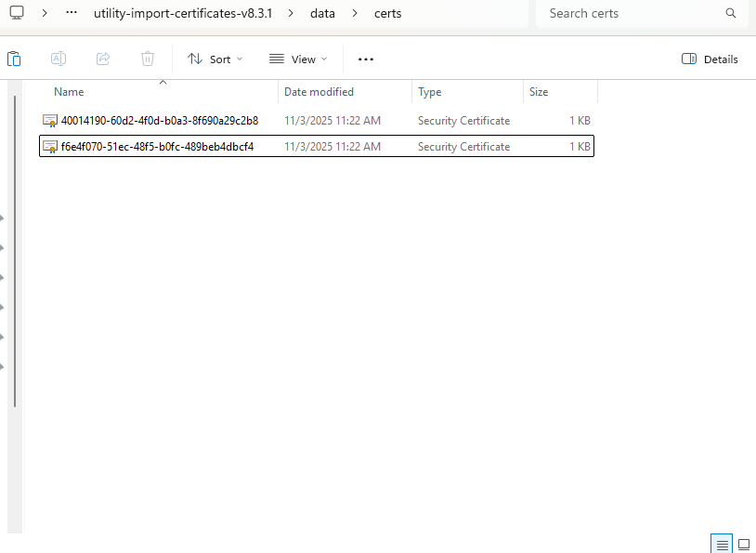Sort files by Date modified column

click(319, 92)
